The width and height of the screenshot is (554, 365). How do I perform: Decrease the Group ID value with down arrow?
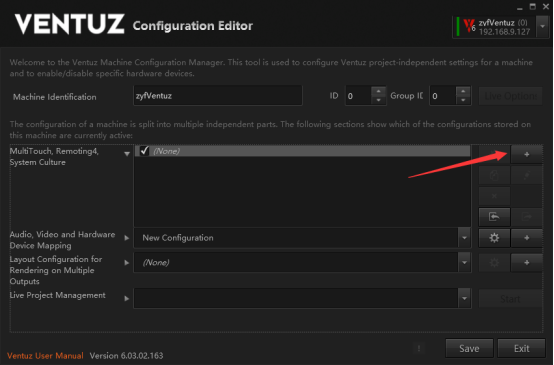point(463,100)
